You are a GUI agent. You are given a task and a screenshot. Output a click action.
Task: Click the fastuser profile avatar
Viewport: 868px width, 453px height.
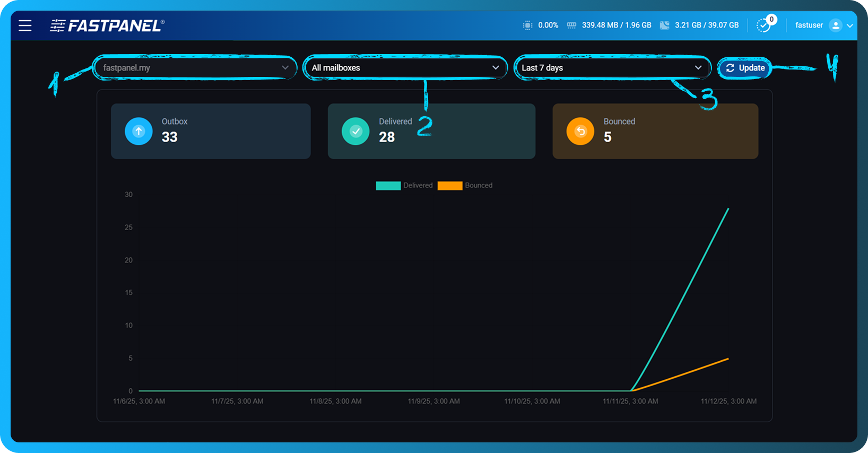point(835,25)
